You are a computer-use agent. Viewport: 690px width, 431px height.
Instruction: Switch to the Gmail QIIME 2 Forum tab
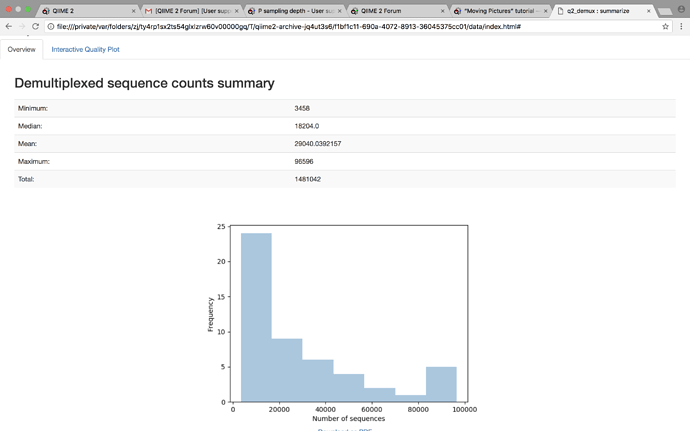pyautogui.click(x=190, y=11)
